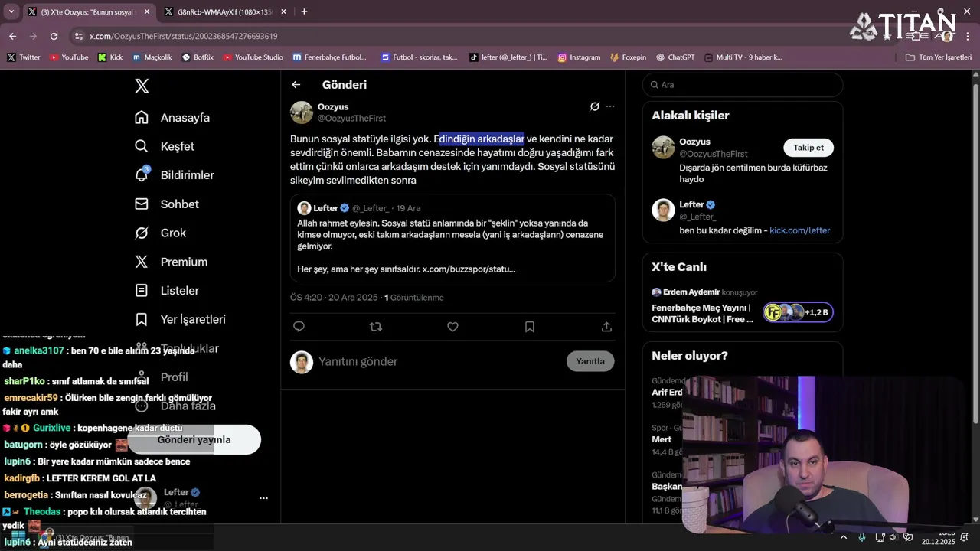Screen dimensions: 980x551
Task: Open the quoted Lefter post
Action: point(452,238)
